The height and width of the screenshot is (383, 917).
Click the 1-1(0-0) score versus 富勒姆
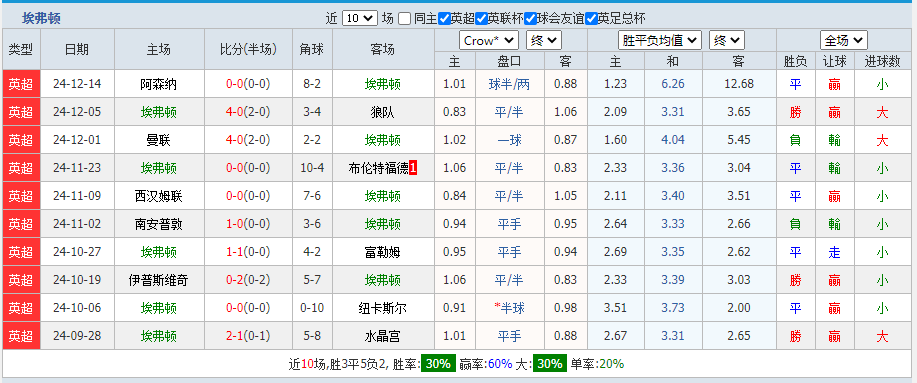(x=249, y=253)
